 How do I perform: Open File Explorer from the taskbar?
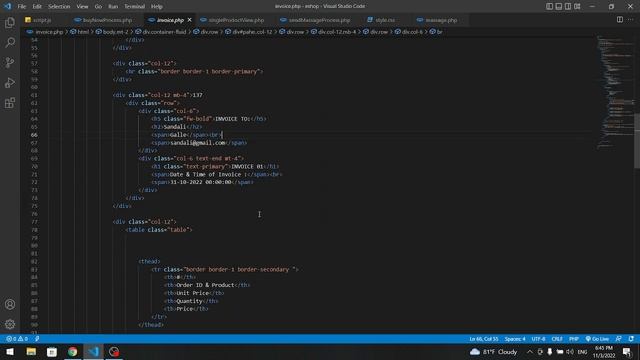click(31, 352)
